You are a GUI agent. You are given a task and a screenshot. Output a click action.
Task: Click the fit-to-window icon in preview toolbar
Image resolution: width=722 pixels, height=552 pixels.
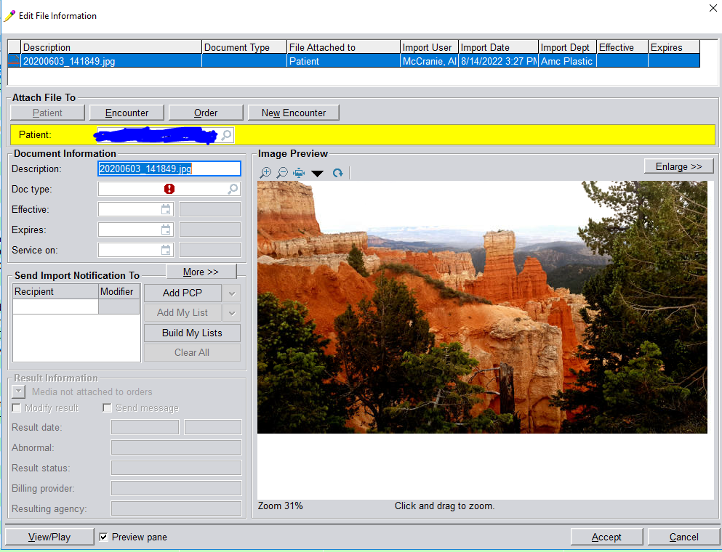pos(299,173)
